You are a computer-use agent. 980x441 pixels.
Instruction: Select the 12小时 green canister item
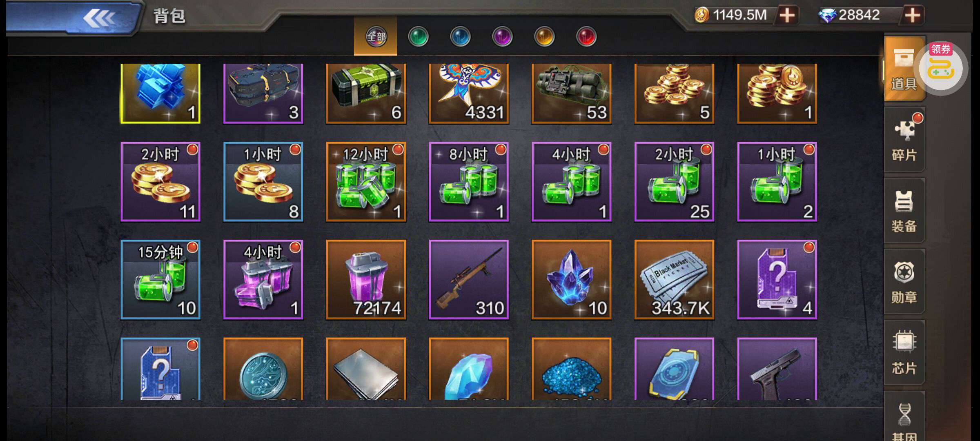point(366,182)
